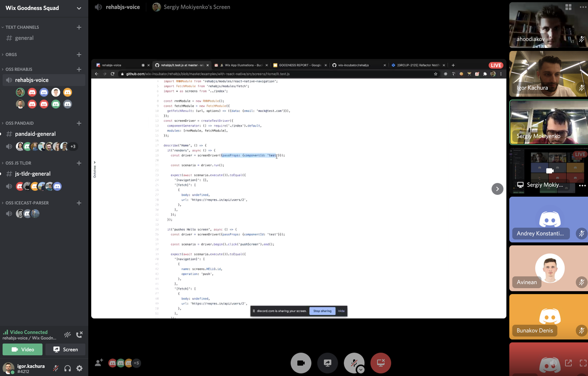Image resolution: width=588 pixels, height=376 pixels.
Task: Open a new browser tab in the stream
Action: (453, 65)
